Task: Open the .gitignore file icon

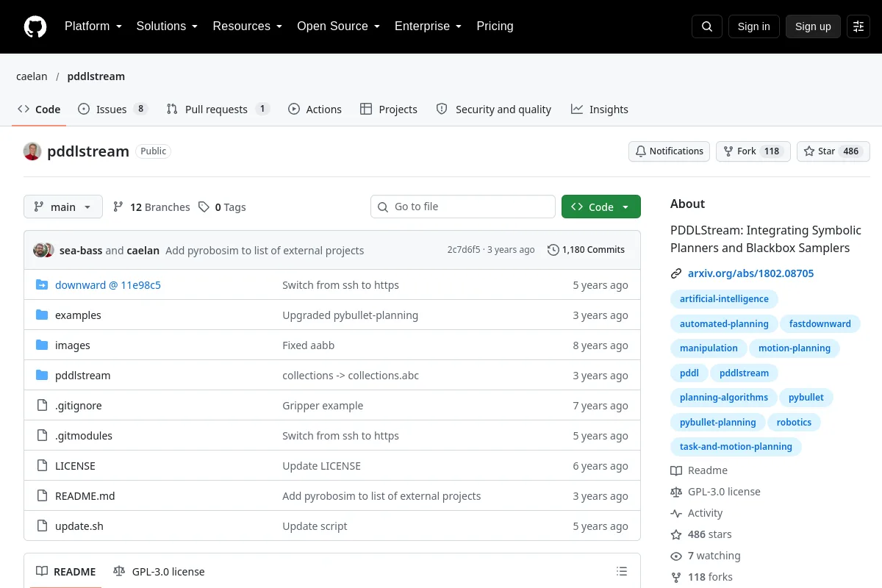Action: (x=42, y=406)
